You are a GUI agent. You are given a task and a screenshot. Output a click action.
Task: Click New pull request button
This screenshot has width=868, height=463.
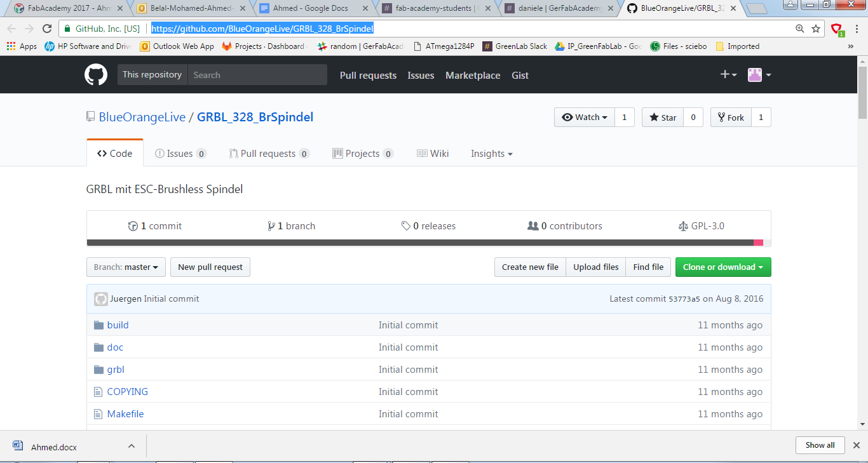coord(210,267)
